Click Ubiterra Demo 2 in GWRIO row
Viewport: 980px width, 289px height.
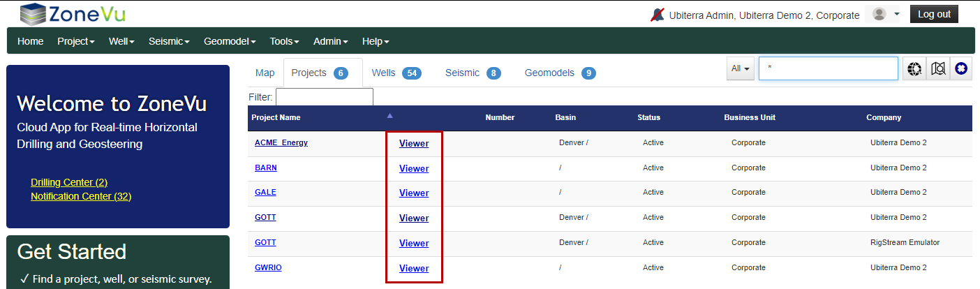(898, 267)
